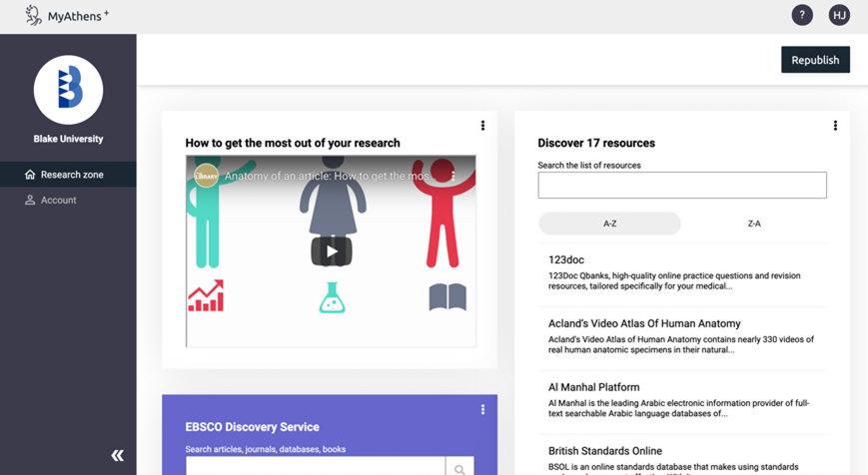This screenshot has width=868, height=475.
Task: Play the Anatomy of an article video
Action: click(x=332, y=251)
